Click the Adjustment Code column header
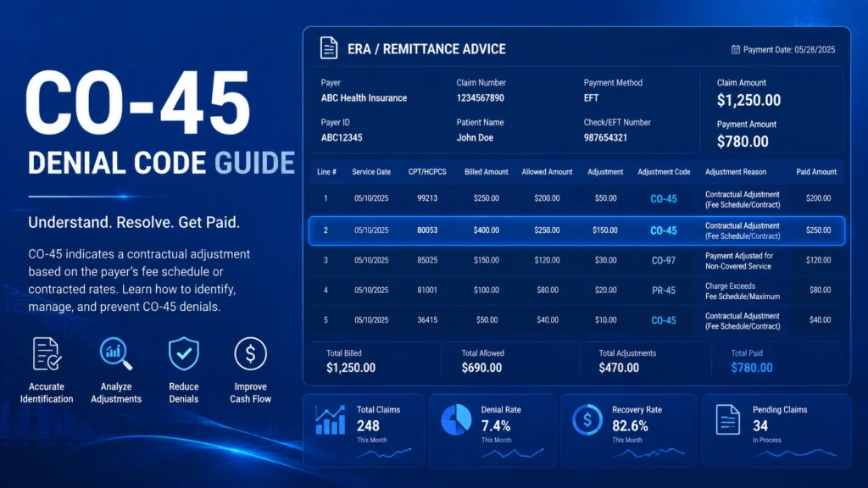This screenshot has height=488, width=868. [664, 172]
